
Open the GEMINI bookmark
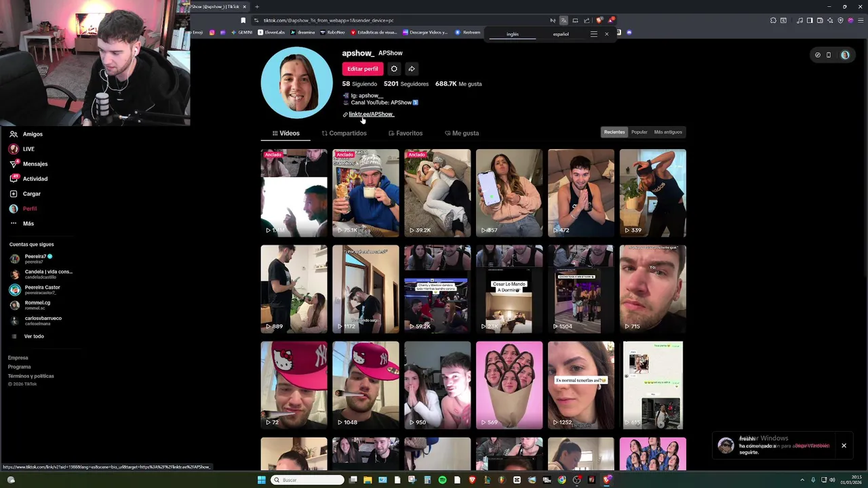point(242,33)
